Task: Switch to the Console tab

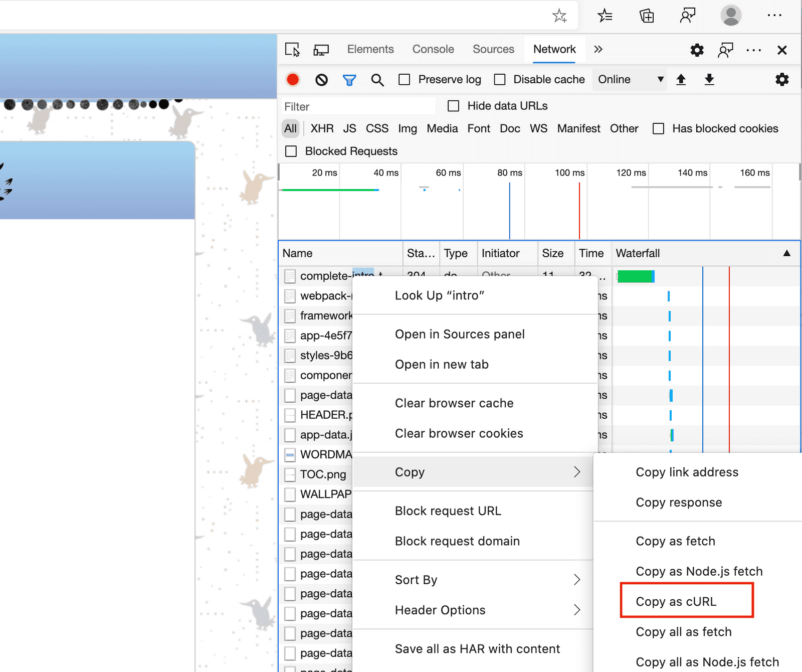Action: (x=433, y=49)
